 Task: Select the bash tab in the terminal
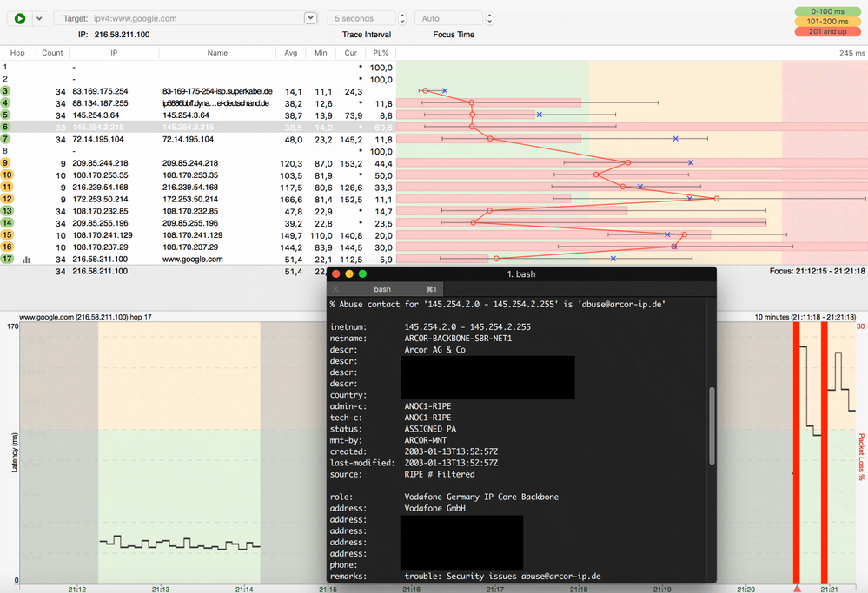[x=383, y=289]
